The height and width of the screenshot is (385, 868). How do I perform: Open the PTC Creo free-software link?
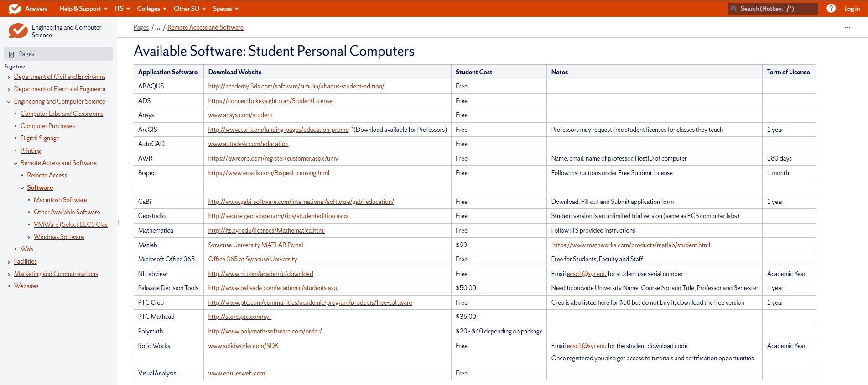310,302
